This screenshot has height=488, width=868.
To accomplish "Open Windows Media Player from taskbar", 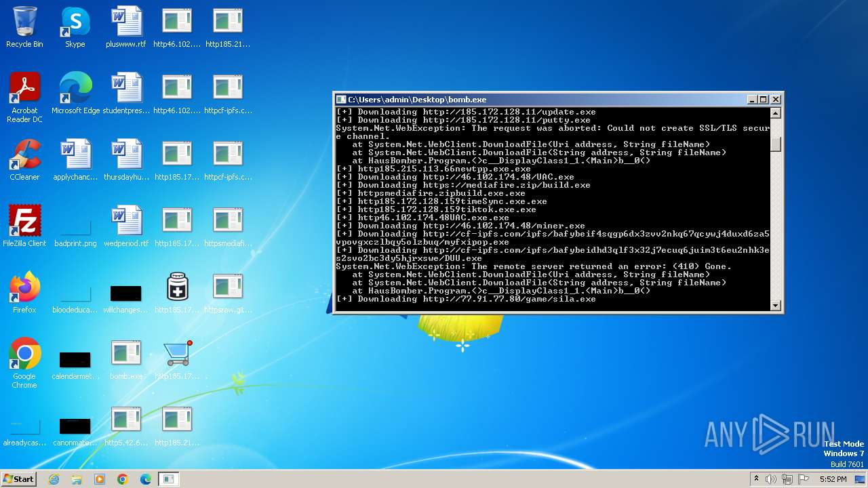I will tap(100, 479).
